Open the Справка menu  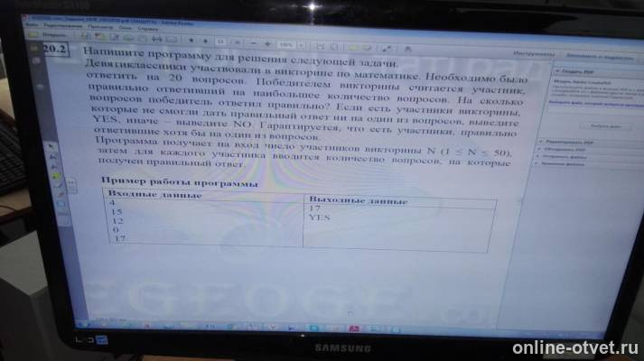pos(148,29)
